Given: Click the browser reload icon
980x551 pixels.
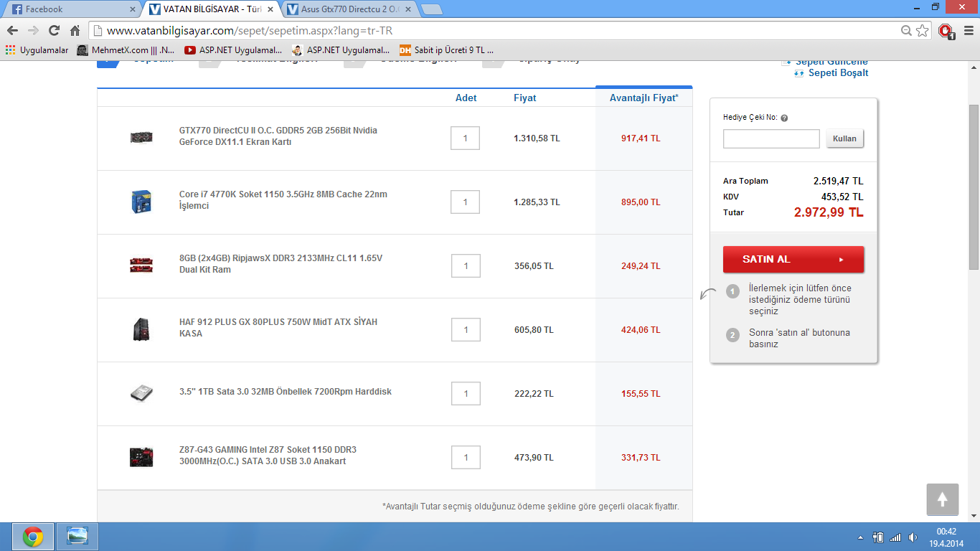Looking at the screenshot, I should coord(54,31).
